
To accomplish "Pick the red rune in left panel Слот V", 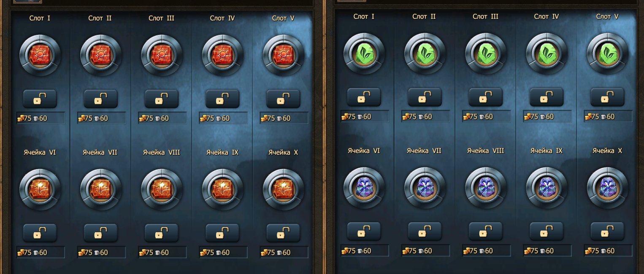I will 283,55.
